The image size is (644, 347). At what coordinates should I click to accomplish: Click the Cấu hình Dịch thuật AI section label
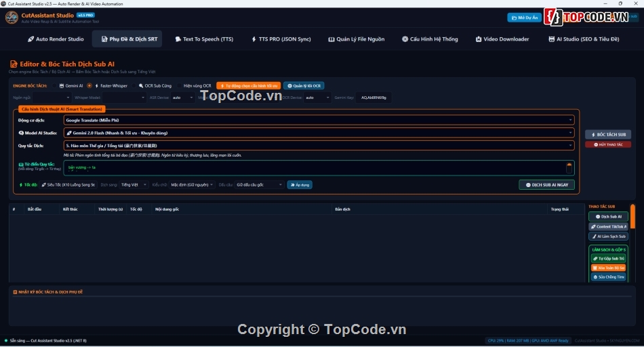pyautogui.click(x=62, y=109)
